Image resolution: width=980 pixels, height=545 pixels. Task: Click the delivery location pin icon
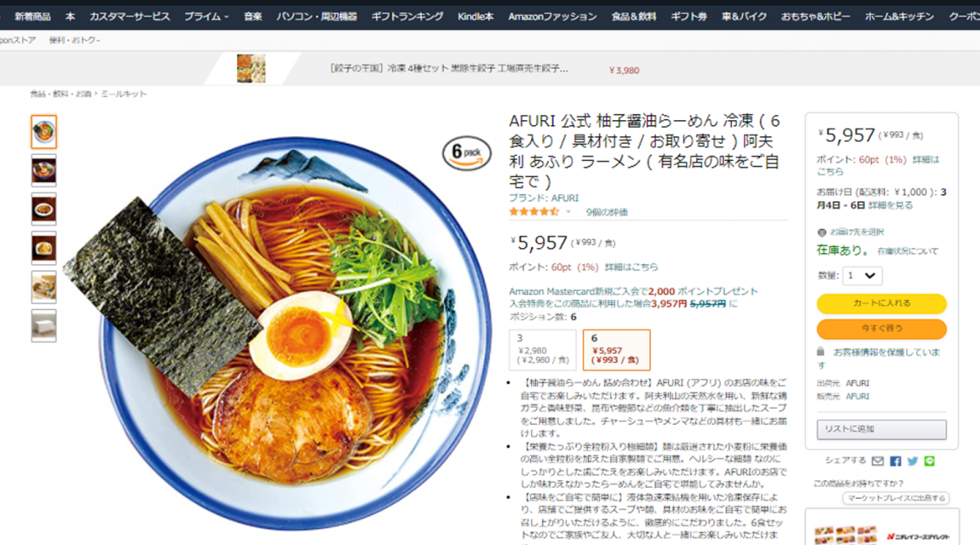(x=821, y=232)
